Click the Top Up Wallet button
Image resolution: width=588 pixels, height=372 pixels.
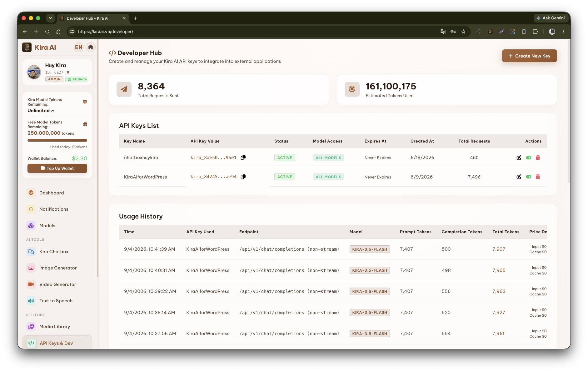point(57,168)
